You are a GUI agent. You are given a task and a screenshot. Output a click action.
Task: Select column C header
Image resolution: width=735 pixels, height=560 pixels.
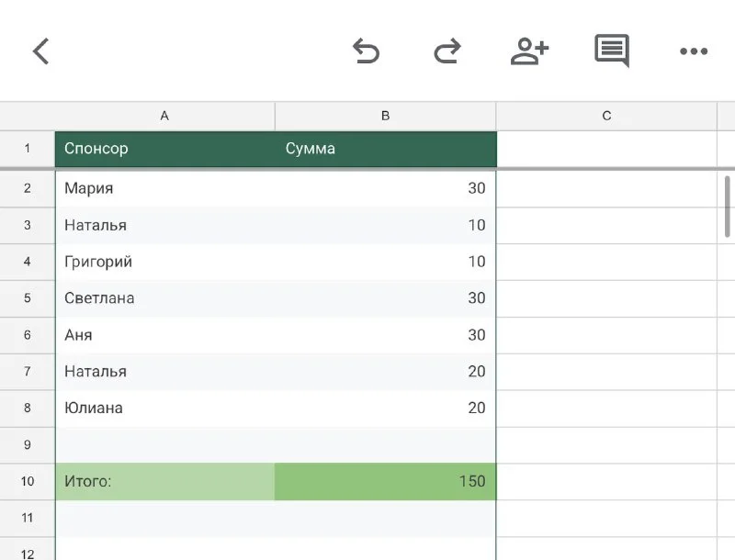pyautogui.click(x=606, y=116)
